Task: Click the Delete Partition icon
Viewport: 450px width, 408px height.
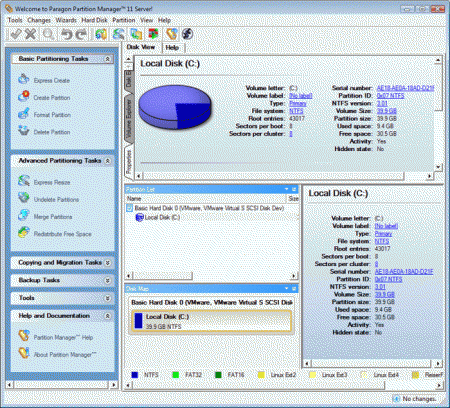Action: coord(24,131)
